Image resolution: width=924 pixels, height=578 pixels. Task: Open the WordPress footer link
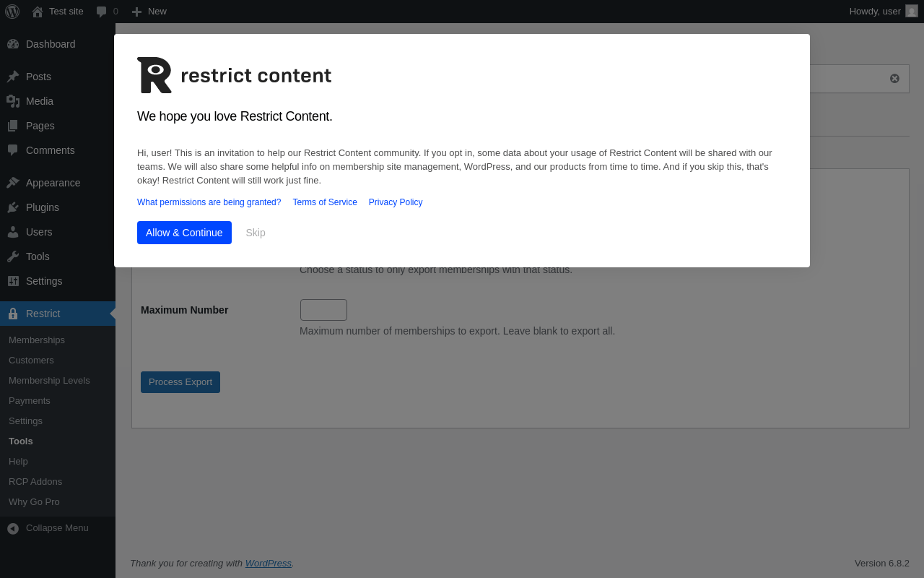(269, 563)
